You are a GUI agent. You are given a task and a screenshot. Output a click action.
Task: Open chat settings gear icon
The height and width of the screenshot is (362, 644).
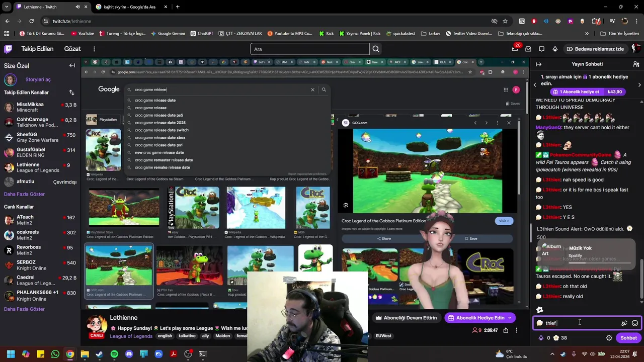coord(609,338)
